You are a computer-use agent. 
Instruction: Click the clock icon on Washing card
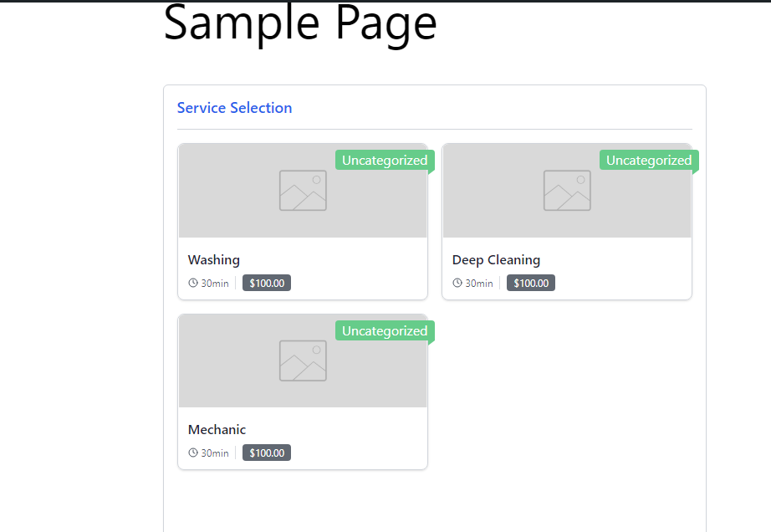(x=193, y=283)
